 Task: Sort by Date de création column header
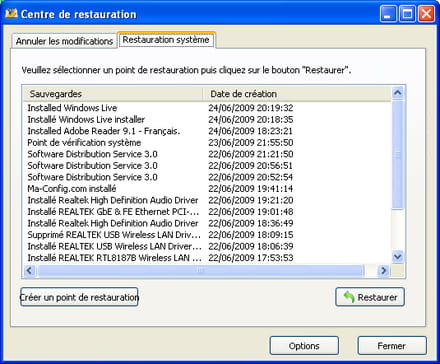pos(297,94)
